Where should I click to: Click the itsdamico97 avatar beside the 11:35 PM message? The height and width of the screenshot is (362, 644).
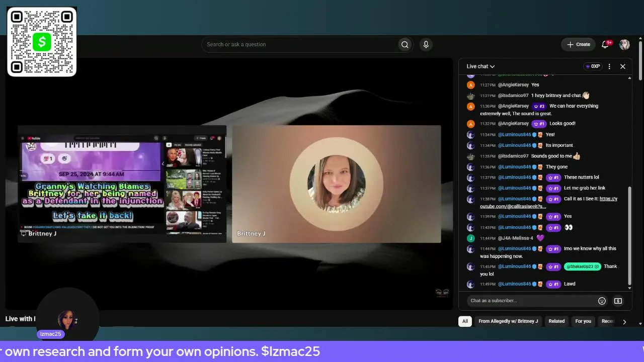[x=470, y=156]
